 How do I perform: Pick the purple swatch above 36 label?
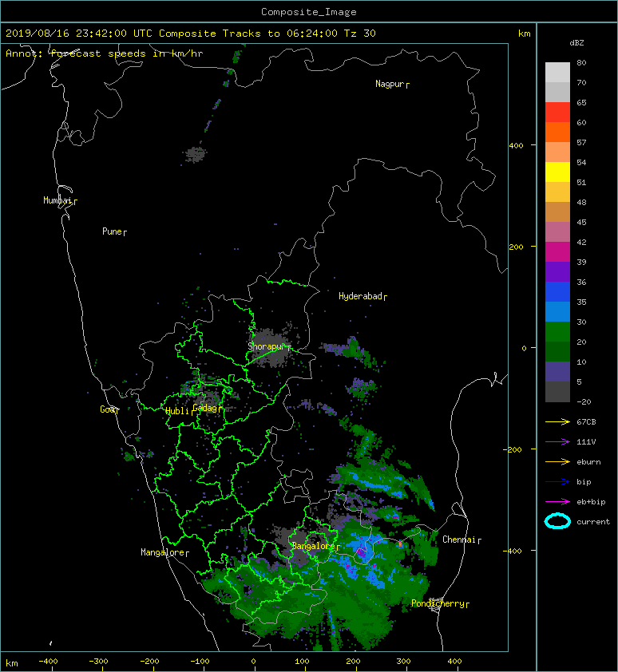pos(557,271)
